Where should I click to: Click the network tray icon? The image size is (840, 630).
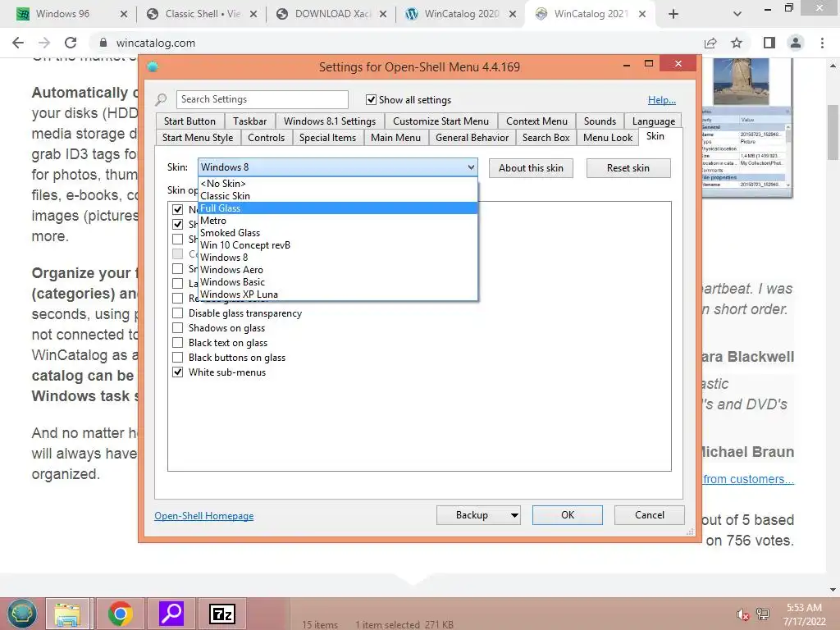(763, 614)
